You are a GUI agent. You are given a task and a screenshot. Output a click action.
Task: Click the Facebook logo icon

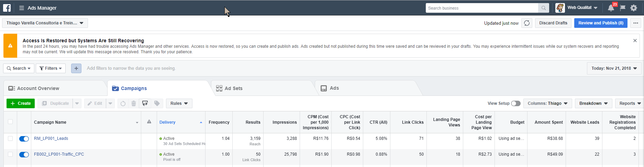pos(7,8)
